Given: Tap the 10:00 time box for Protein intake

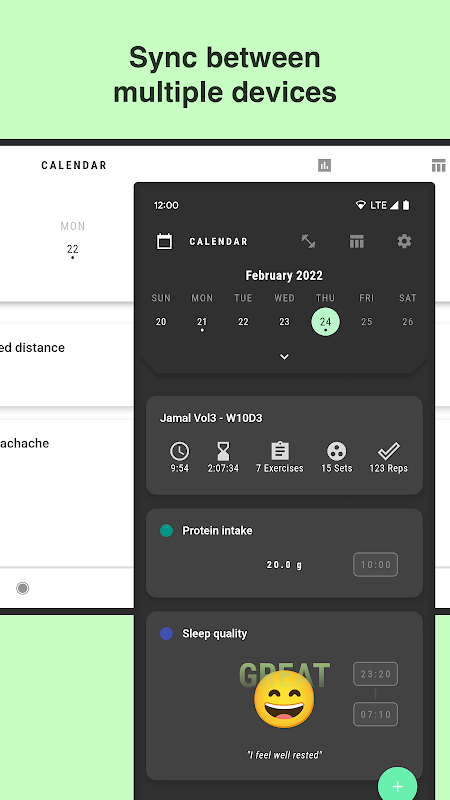Looking at the screenshot, I should 376,565.
